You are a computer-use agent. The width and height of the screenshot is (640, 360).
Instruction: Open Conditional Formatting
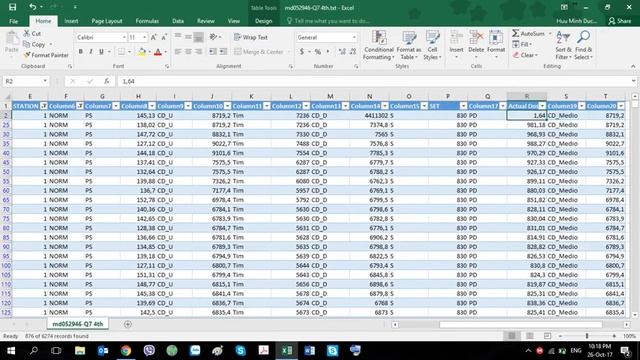pyautogui.click(x=379, y=45)
